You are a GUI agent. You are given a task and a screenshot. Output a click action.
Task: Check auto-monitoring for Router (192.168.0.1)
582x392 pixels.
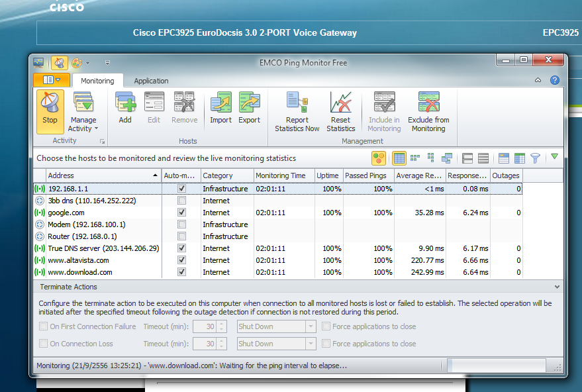click(x=182, y=236)
